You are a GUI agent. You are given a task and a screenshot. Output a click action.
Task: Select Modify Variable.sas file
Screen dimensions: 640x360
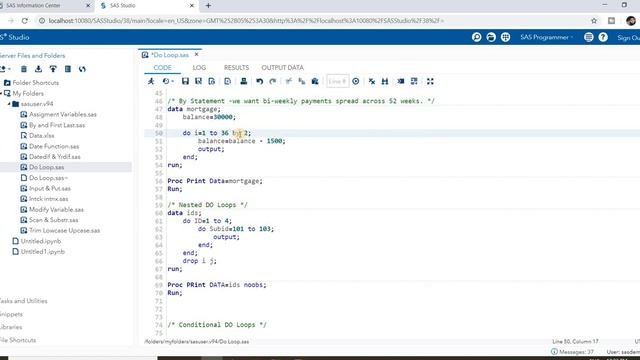pos(56,209)
